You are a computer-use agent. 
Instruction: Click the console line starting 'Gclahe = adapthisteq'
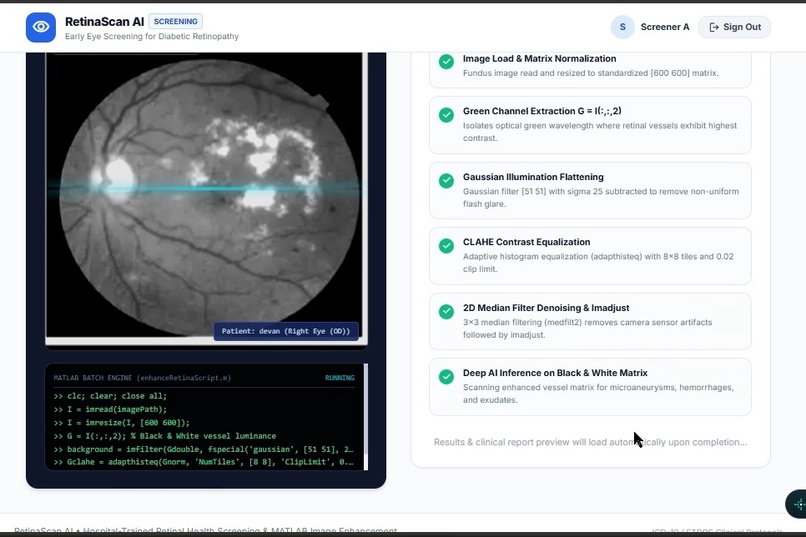click(204, 462)
